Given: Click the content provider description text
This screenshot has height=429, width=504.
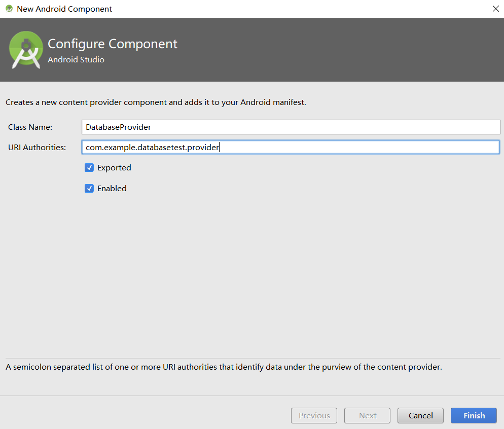Looking at the screenshot, I should pos(156,102).
